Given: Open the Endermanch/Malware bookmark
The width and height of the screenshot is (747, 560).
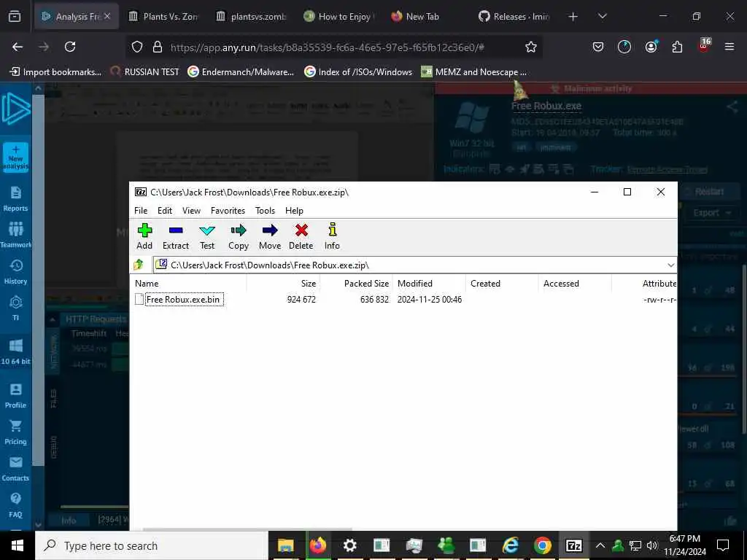Looking at the screenshot, I should click(x=241, y=72).
